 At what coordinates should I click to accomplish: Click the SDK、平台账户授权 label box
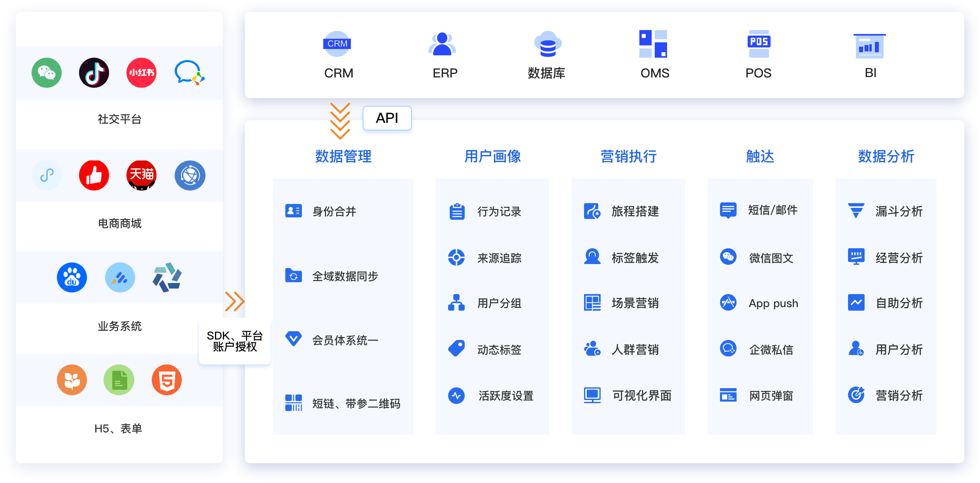(x=235, y=341)
